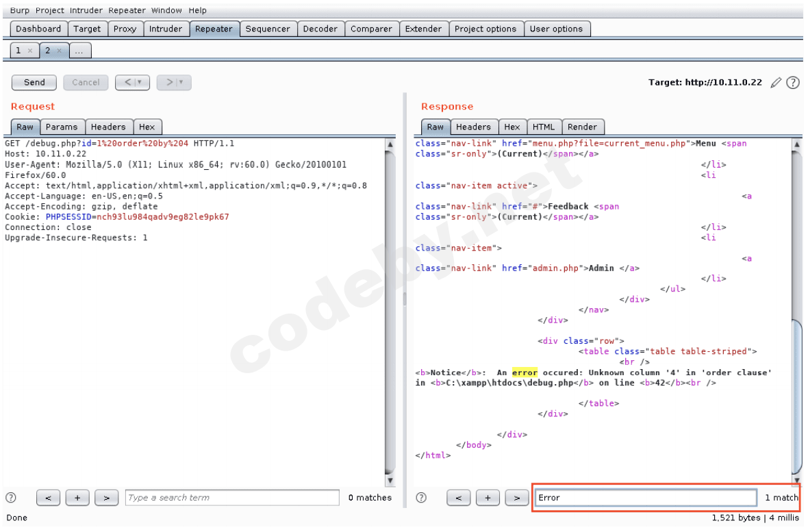Select response Raw tab
Image resolution: width=808 pixels, height=532 pixels.
(x=435, y=127)
